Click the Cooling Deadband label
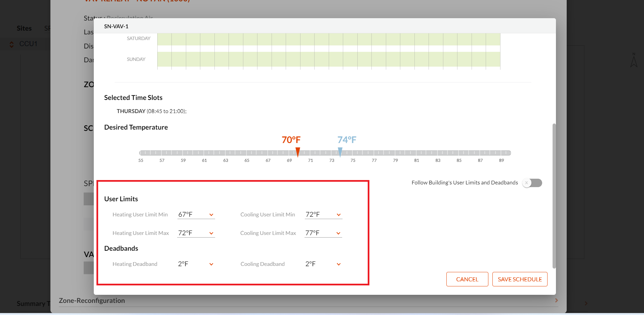This screenshot has width=644, height=315. point(263,264)
